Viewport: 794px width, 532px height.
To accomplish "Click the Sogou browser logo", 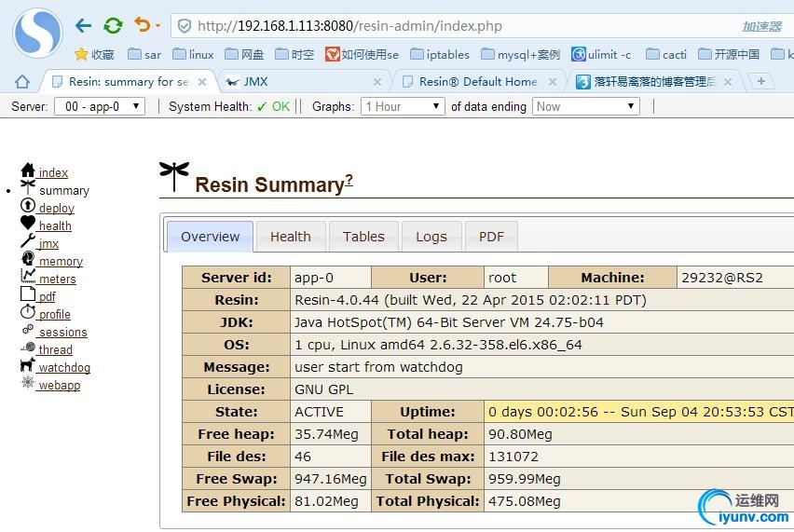I will click(x=38, y=33).
